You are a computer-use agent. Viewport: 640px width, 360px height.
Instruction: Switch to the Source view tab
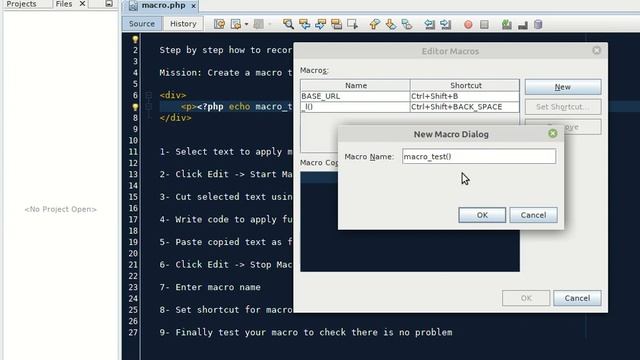pos(142,24)
